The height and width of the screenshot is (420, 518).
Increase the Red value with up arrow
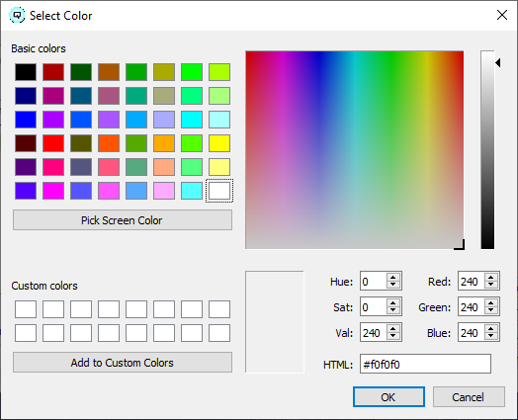pyautogui.click(x=491, y=278)
